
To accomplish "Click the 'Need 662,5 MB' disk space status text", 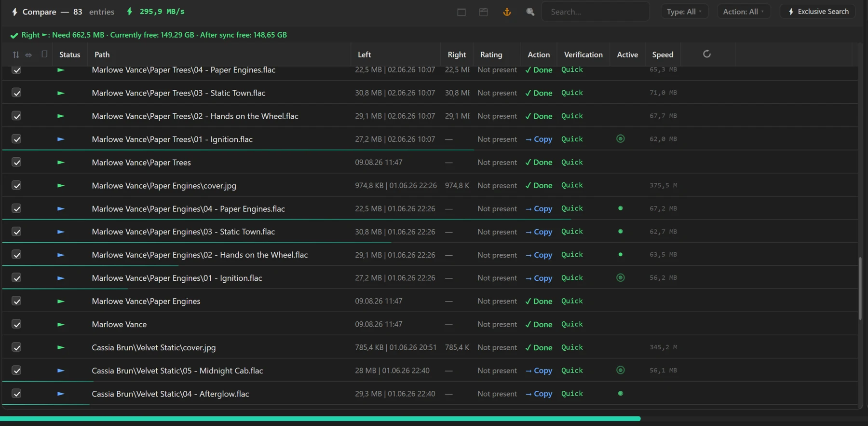I will pyautogui.click(x=78, y=35).
